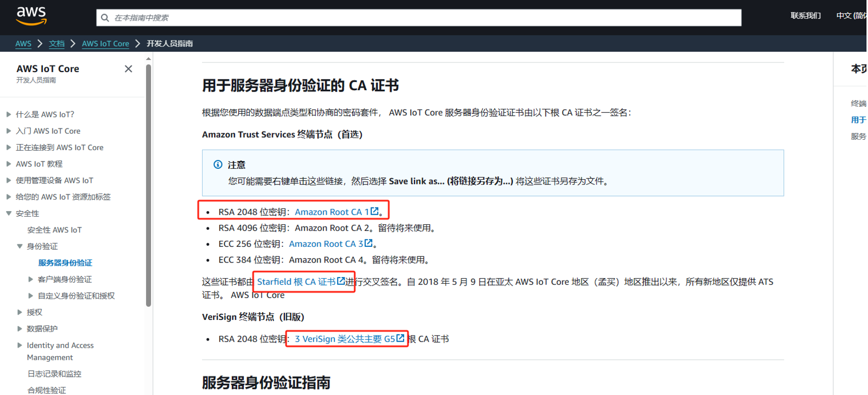868x395 pixels.
Task: Go to AWS IoT Core breadcrumb link
Action: pyautogui.click(x=105, y=44)
